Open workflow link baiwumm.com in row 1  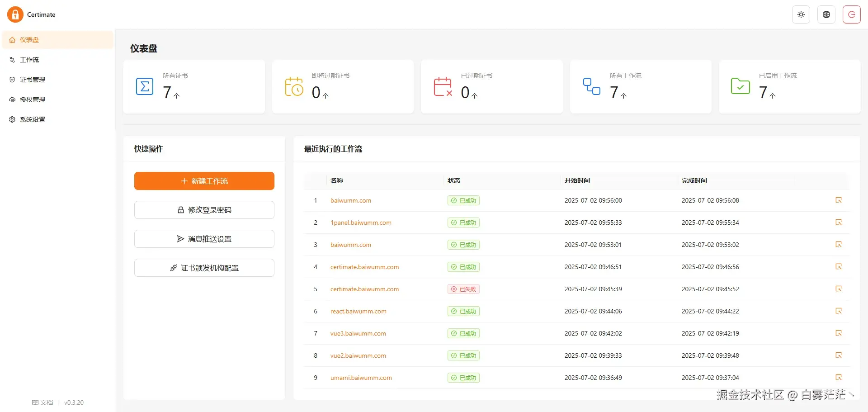tap(351, 200)
